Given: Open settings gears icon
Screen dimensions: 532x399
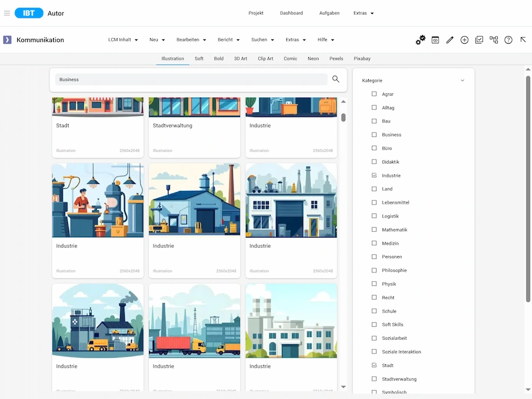Looking at the screenshot, I should tap(420, 40).
